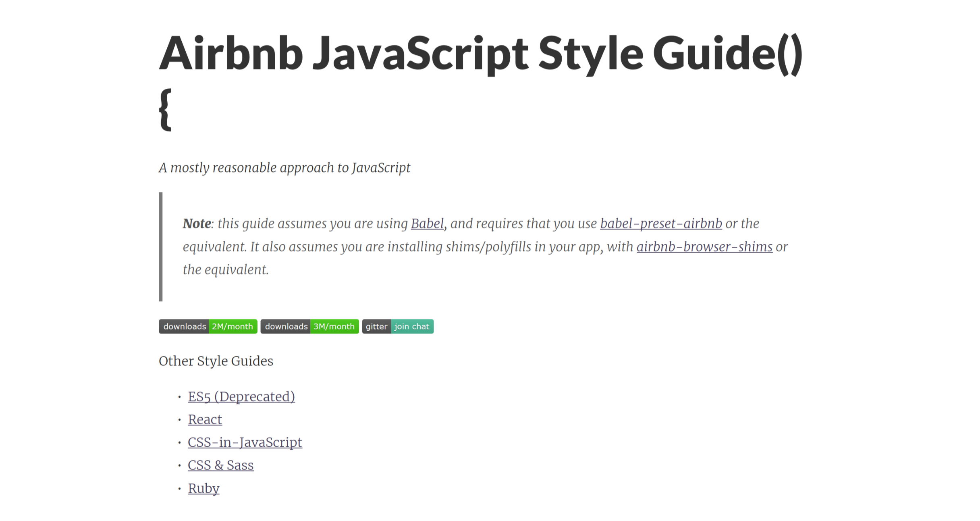
Task: Click the 'A mostly reasonable approach' tagline
Action: 284,168
